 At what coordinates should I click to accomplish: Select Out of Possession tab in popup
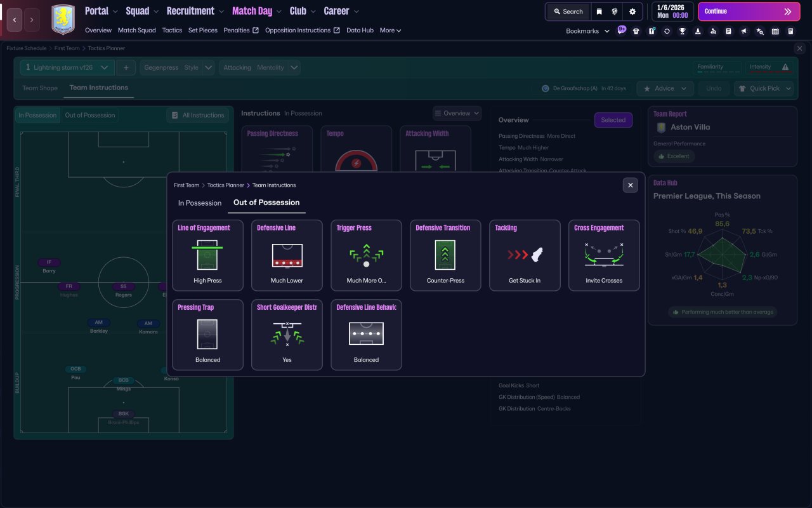[266, 203]
